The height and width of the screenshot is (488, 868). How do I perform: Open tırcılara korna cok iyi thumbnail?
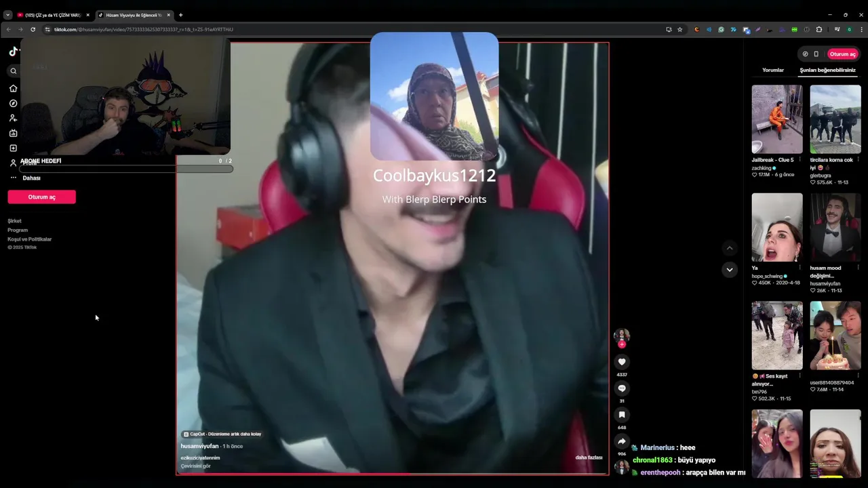pyautogui.click(x=835, y=119)
